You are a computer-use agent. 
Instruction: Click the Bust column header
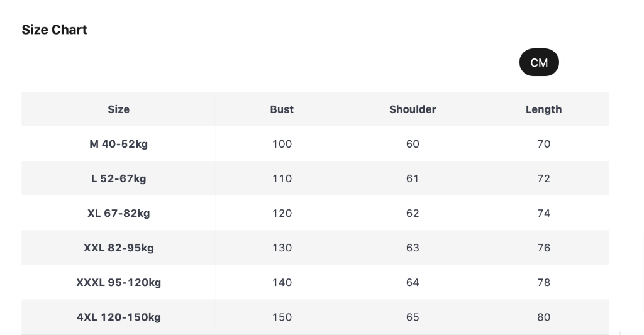(x=282, y=109)
